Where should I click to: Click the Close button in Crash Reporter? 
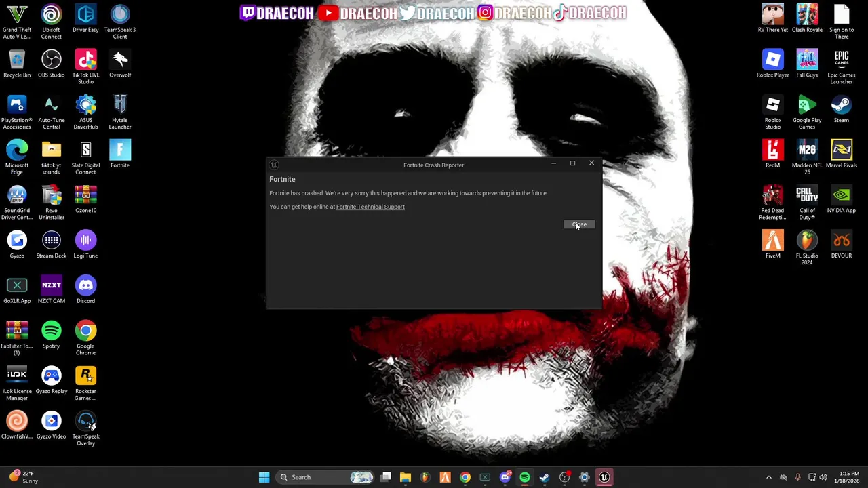point(579,224)
